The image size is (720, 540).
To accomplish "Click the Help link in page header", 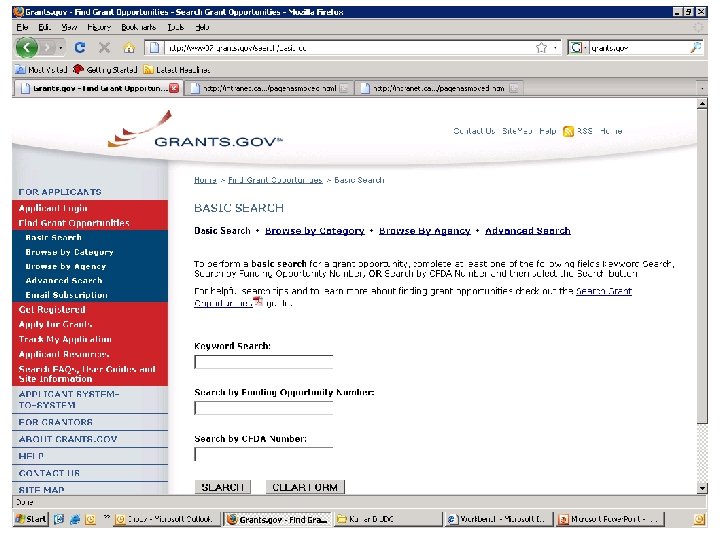I will [x=547, y=131].
